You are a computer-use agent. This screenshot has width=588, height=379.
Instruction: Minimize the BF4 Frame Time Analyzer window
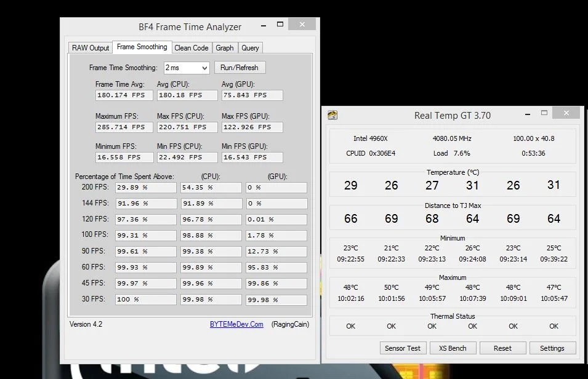(264, 25)
